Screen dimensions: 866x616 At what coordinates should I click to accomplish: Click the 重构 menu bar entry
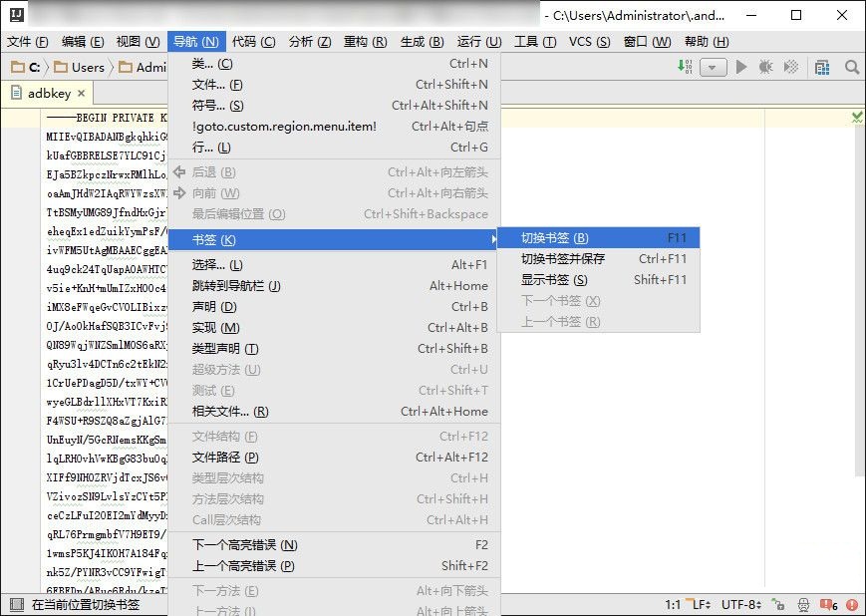[361, 41]
